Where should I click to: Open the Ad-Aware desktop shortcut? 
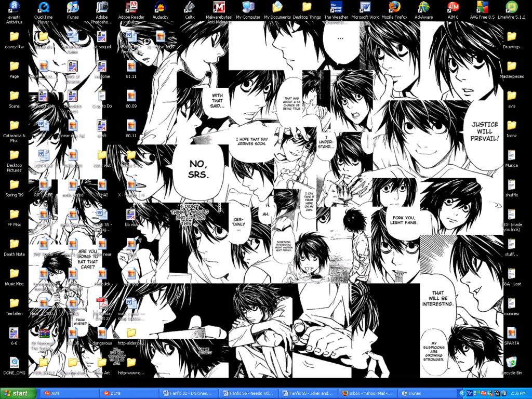(x=424, y=10)
